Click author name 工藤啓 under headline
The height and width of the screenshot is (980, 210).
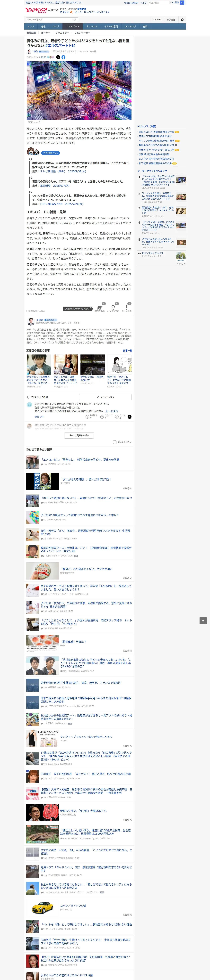35,51
